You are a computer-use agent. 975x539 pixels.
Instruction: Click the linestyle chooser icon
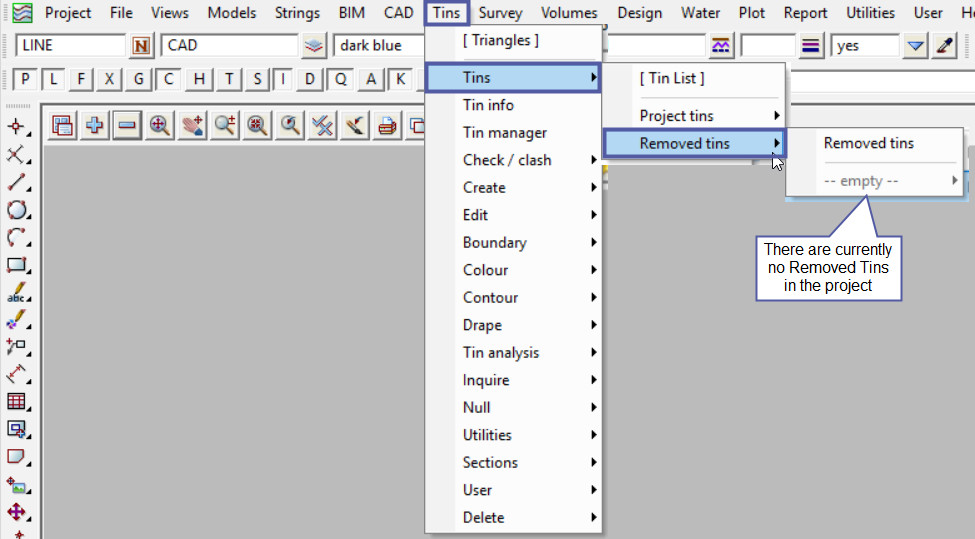click(x=720, y=46)
